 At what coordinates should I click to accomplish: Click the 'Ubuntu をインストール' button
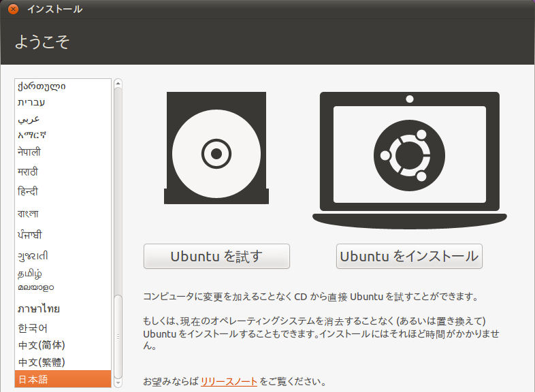tap(409, 256)
